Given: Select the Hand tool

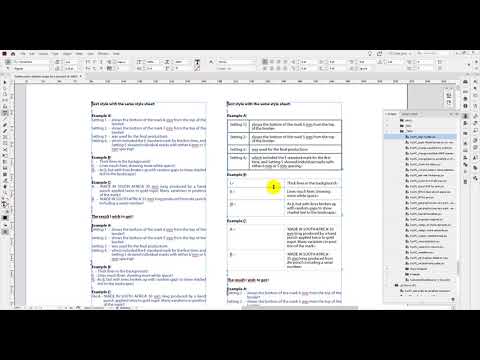Looking at the screenshot, I should coord(5,187).
